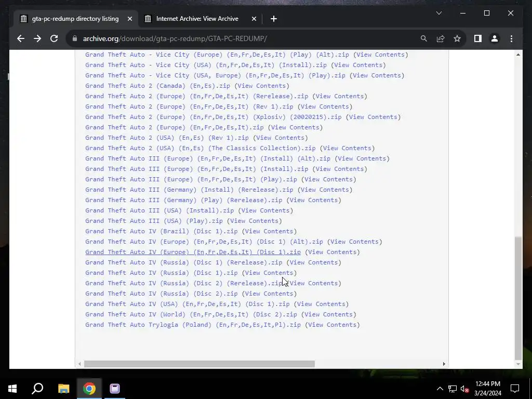Click the listing's scroll left arrow
The height and width of the screenshot is (399, 532).
point(79,364)
